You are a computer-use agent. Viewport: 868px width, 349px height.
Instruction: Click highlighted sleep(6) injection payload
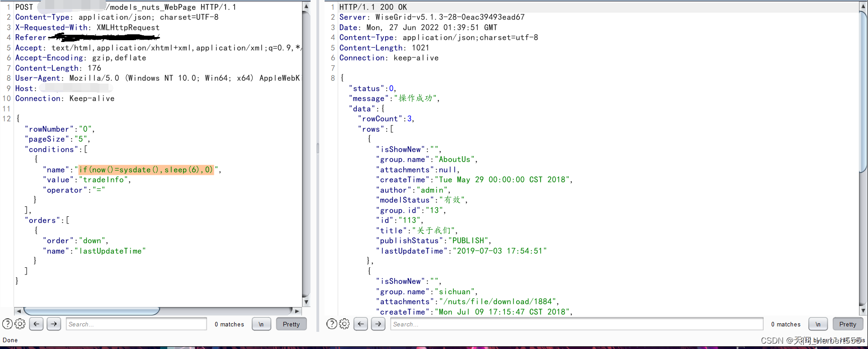tap(146, 170)
